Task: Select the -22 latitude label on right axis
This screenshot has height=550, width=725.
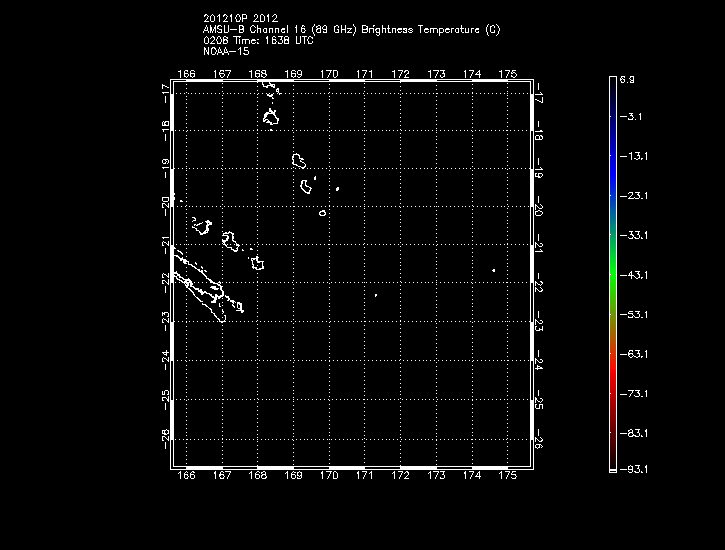Action: pyautogui.click(x=539, y=285)
